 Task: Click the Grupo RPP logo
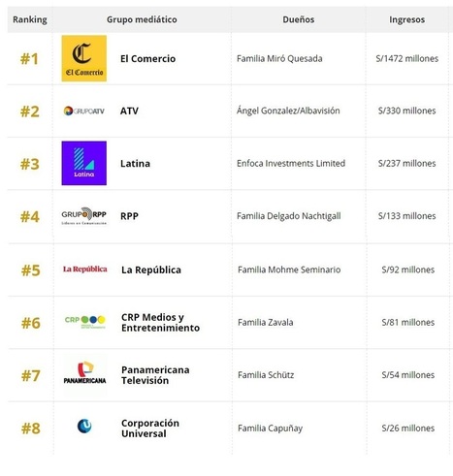(x=84, y=216)
